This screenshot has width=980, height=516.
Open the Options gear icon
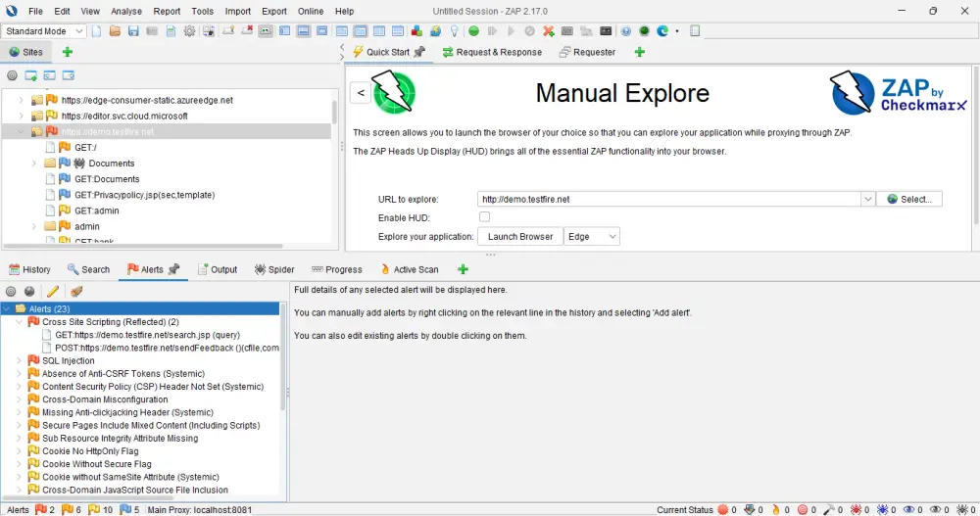point(189,31)
